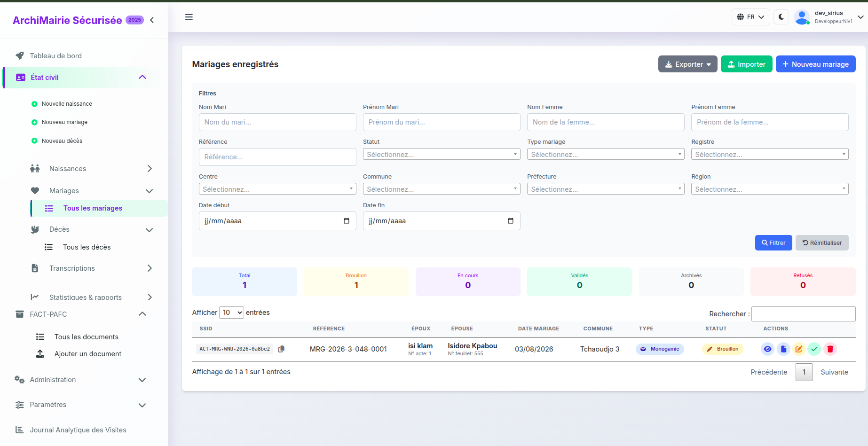The width and height of the screenshot is (868, 446).
Task: Click the Rechercher search box
Action: [x=803, y=314]
